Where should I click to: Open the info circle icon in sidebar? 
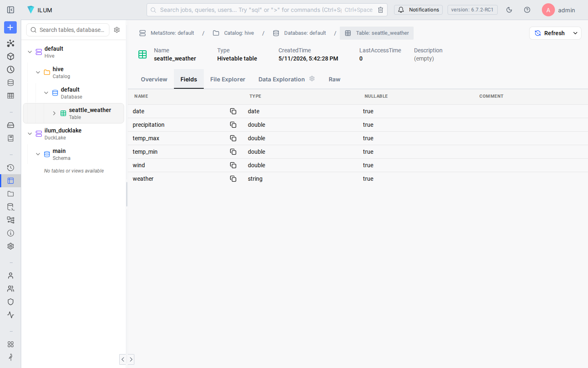pyautogui.click(x=11, y=233)
